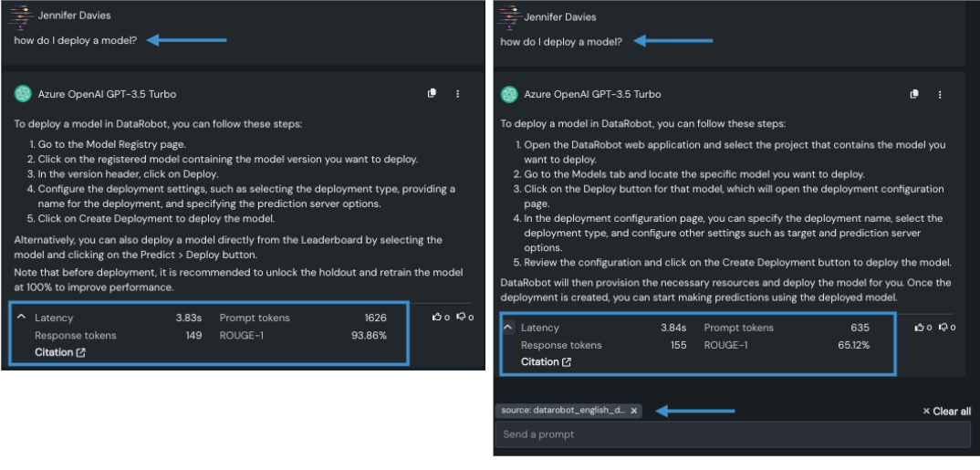The height and width of the screenshot is (470, 980).
Task: Collapse the metrics showing Latency 3.84s
Action: click(508, 328)
